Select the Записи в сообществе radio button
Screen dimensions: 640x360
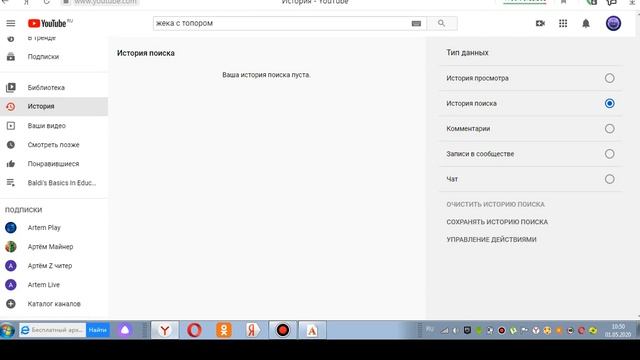(609, 154)
